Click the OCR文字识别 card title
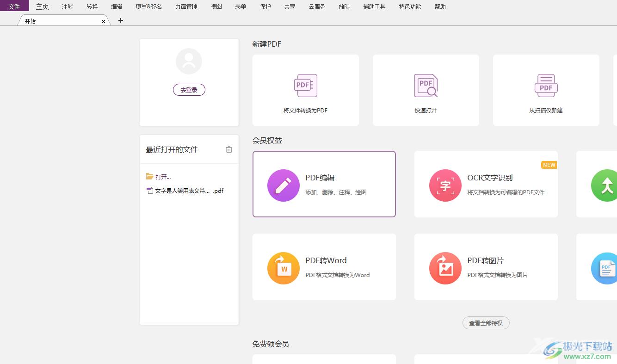The image size is (617, 364). coord(490,178)
